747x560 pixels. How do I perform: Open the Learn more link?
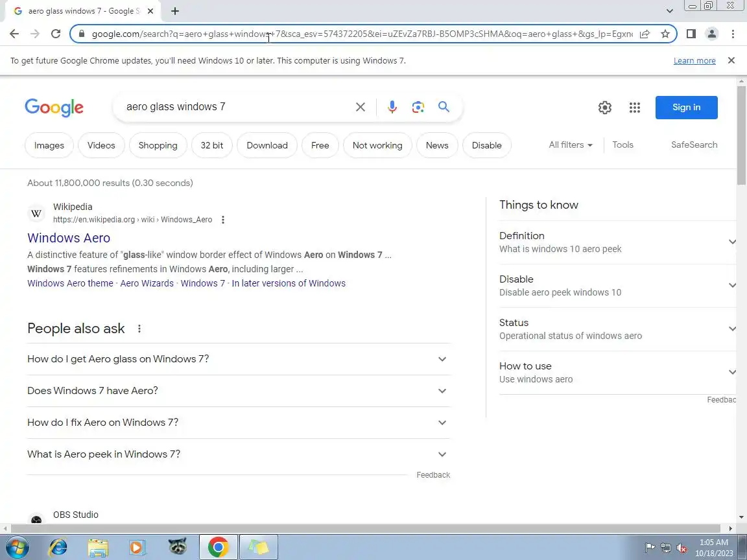[x=694, y=60]
